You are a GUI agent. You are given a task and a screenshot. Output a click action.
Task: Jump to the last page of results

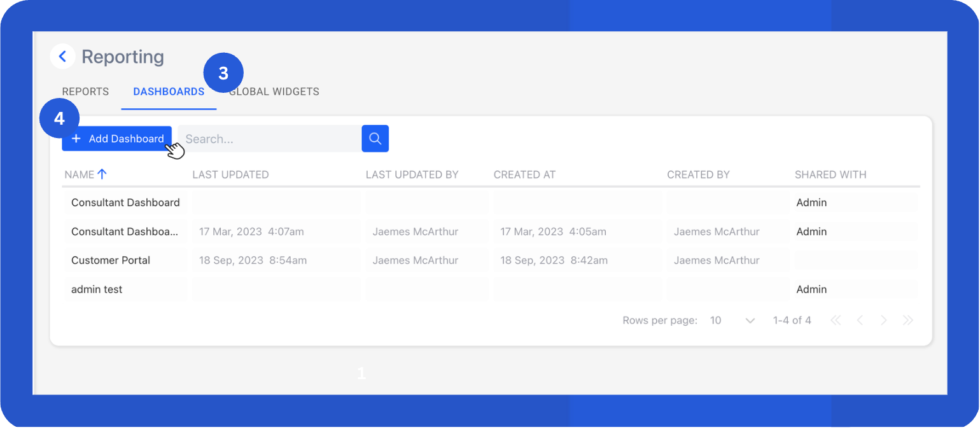pyautogui.click(x=908, y=321)
